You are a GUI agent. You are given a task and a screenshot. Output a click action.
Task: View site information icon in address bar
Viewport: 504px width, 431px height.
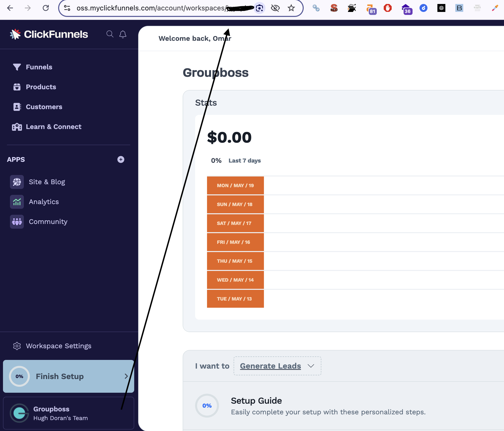click(67, 8)
